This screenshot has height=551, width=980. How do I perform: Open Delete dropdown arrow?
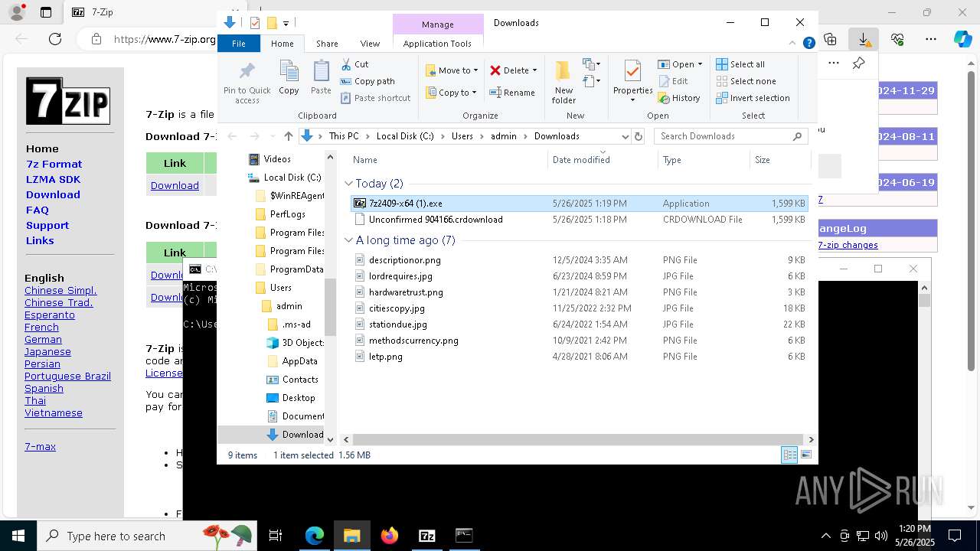[534, 70]
